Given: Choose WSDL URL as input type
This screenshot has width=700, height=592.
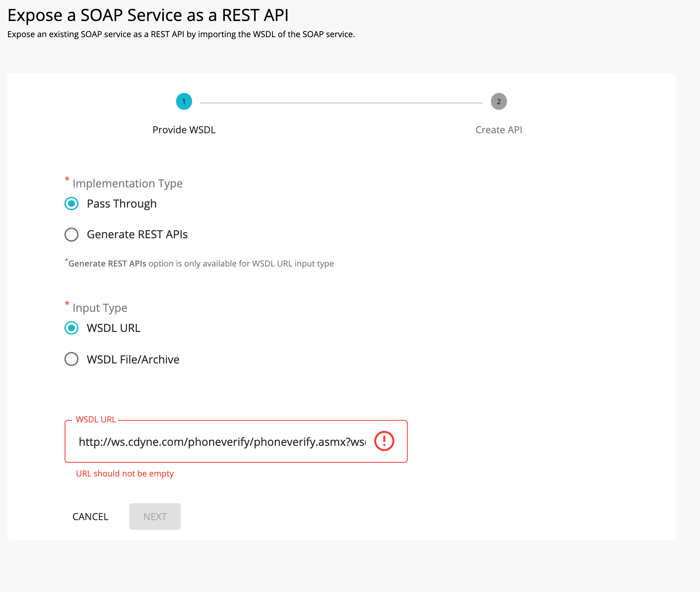Looking at the screenshot, I should pyautogui.click(x=71, y=328).
